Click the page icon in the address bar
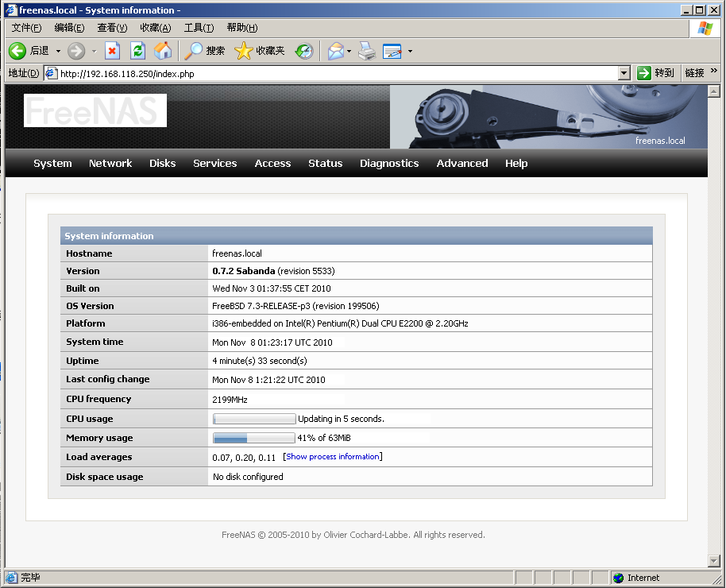This screenshot has height=588, width=726. point(51,73)
